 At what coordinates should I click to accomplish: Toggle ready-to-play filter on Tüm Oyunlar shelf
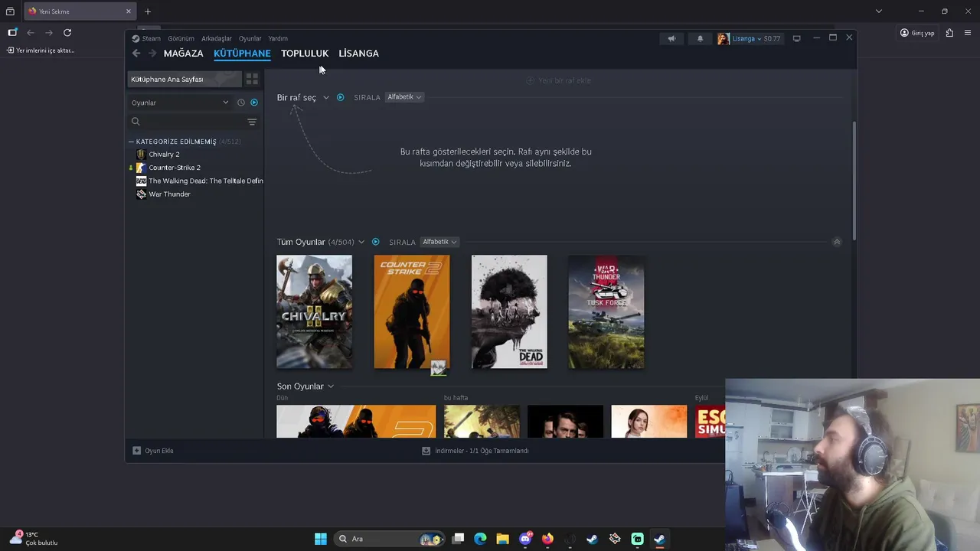tap(375, 242)
